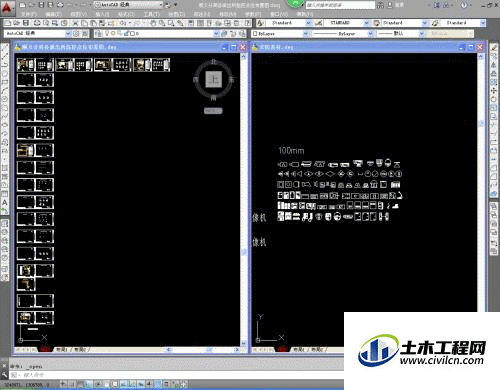Expand the linetype ByLayer dropdown
500x390 pixels.
[x=370, y=34]
